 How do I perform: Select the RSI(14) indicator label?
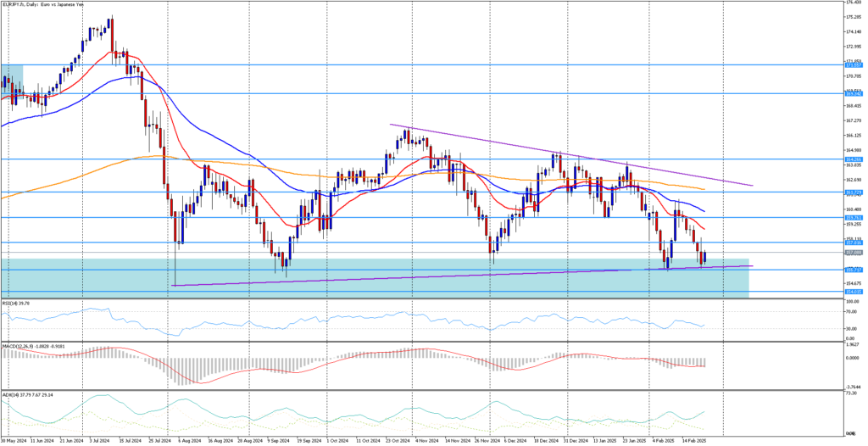[14, 302]
